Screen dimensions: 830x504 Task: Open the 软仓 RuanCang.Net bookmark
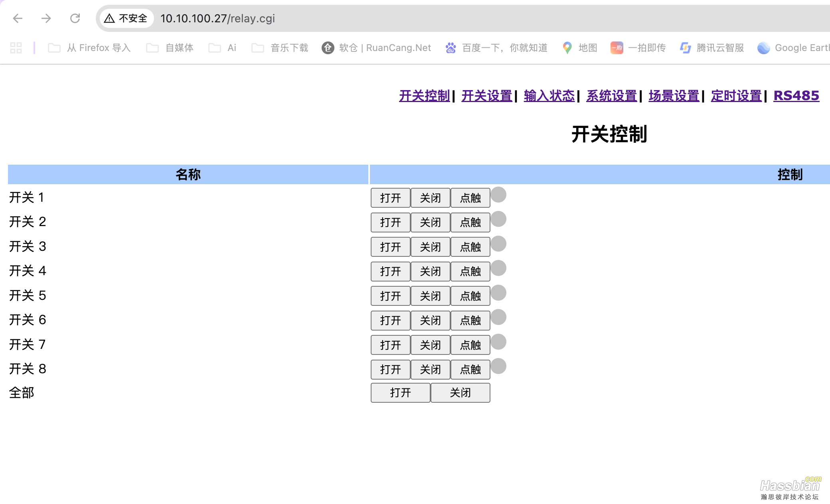click(x=375, y=47)
